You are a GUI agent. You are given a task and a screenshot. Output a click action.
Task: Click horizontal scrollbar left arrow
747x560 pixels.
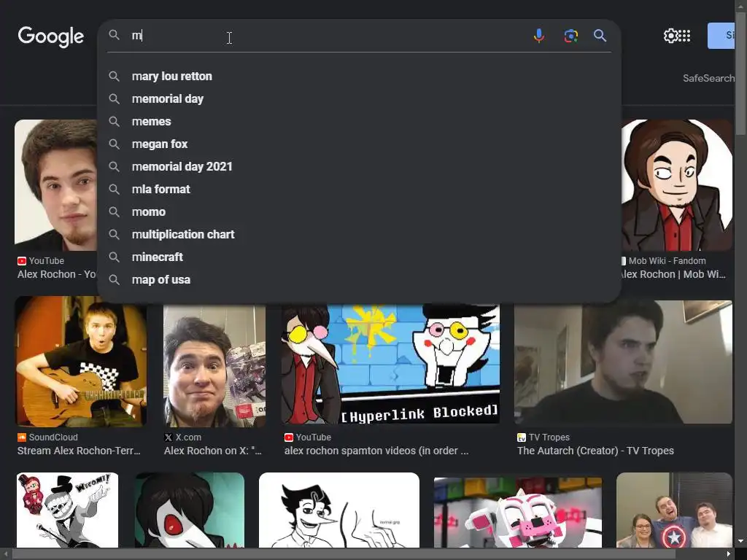pyautogui.click(x=6, y=554)
